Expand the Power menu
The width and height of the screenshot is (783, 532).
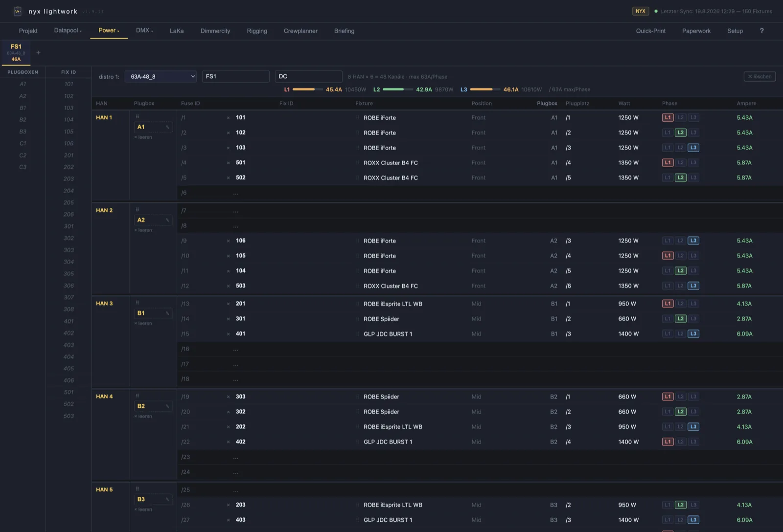(x=109, y=31)
